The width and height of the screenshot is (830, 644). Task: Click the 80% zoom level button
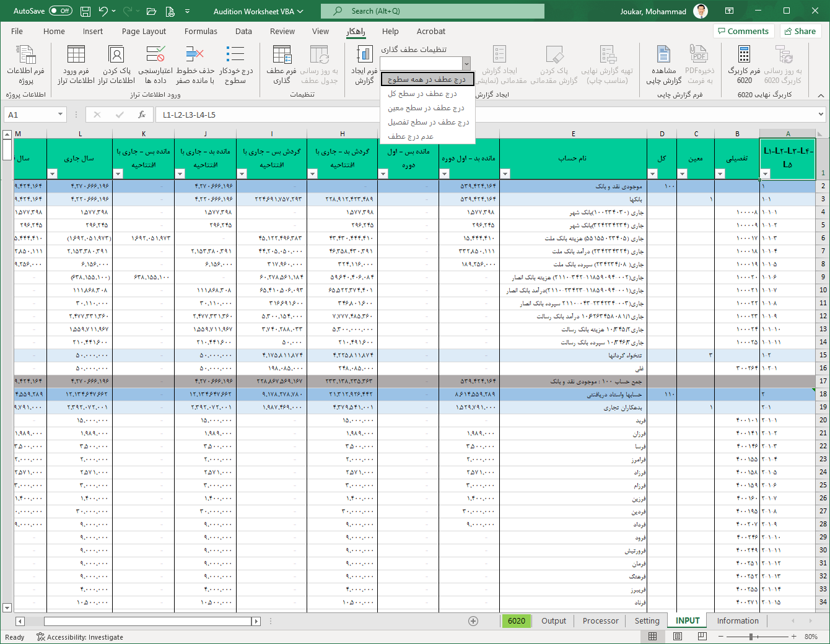point(811,637)
